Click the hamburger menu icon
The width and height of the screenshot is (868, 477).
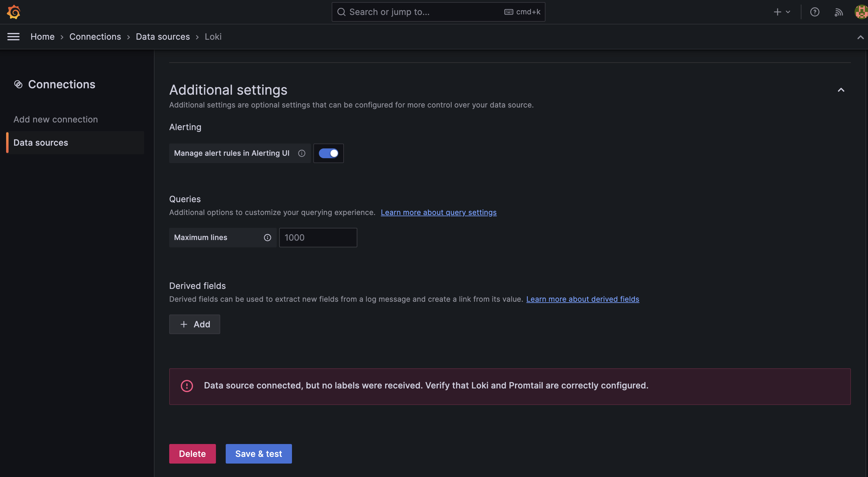13,36
